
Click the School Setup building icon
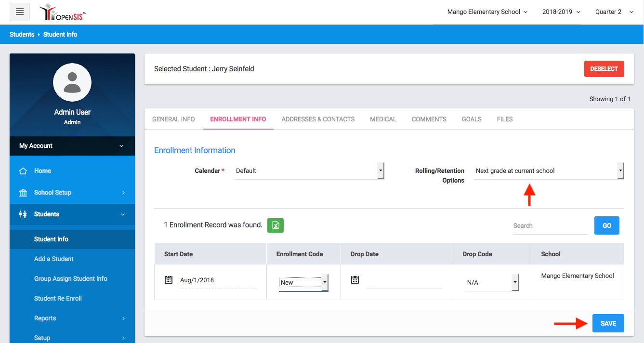23,193
